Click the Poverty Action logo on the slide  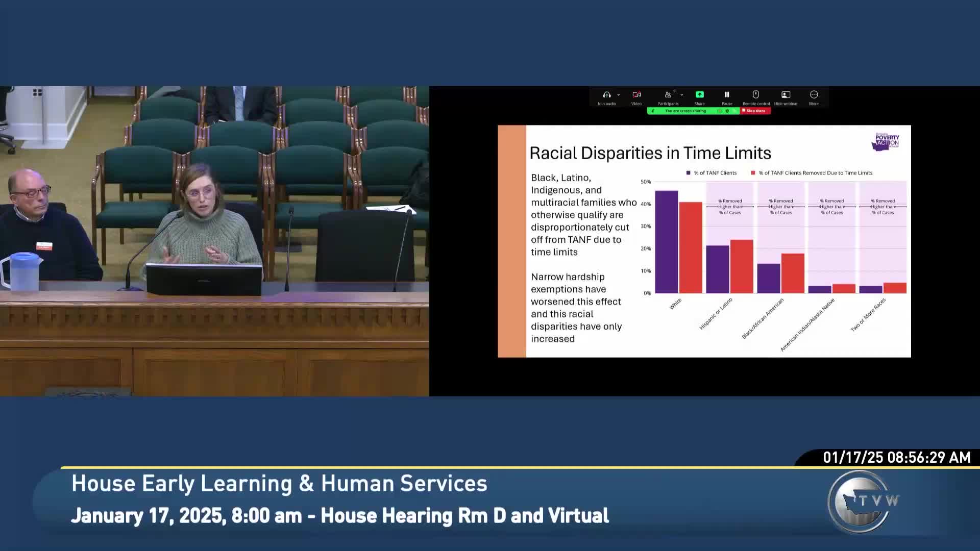pos(886,141)
